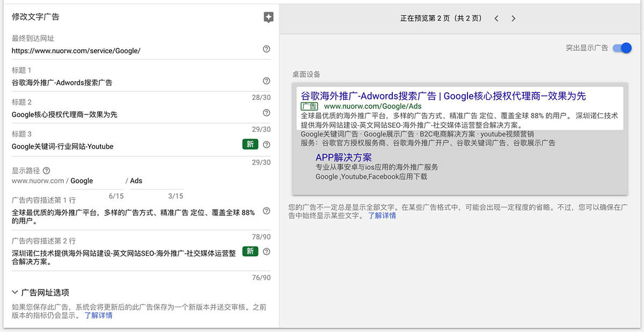The image size is (644, 332).
Task: Click the first path field containing Google
Action: [x=97, y=181]
